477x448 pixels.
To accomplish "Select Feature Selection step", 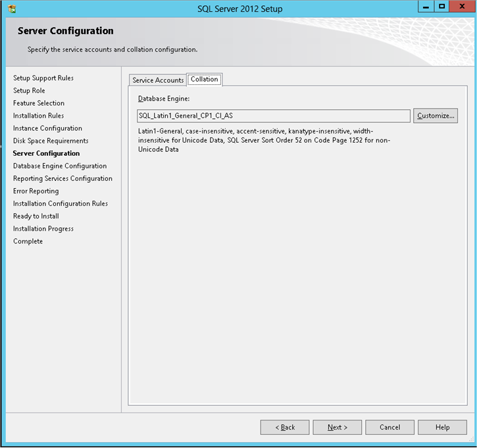I will (x=39, y=103).
